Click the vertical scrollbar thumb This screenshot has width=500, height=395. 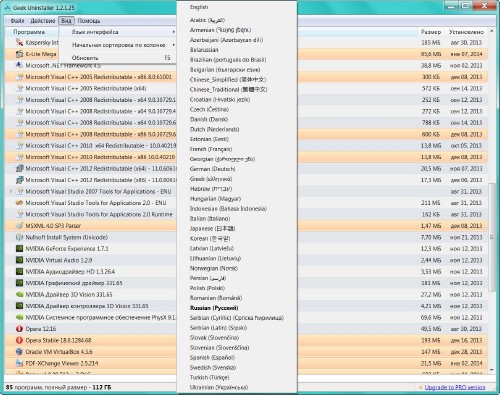[x=492, y=237]
